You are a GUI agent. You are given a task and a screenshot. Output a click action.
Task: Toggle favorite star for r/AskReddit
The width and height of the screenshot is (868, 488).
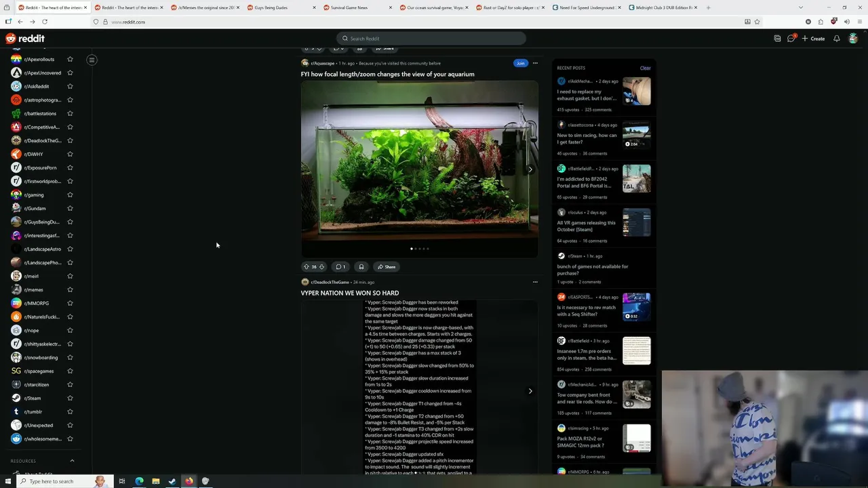point(70,86)
